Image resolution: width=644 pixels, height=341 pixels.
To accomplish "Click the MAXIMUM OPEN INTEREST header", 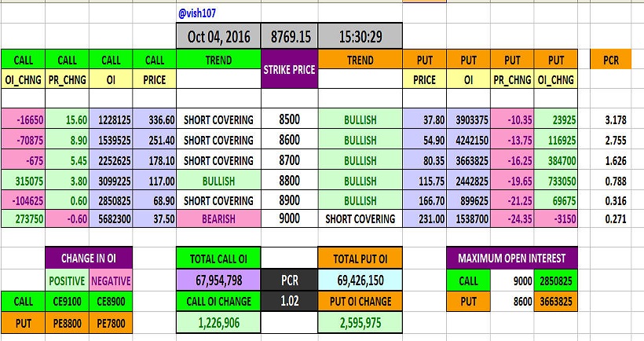I will tap(511, 258).
